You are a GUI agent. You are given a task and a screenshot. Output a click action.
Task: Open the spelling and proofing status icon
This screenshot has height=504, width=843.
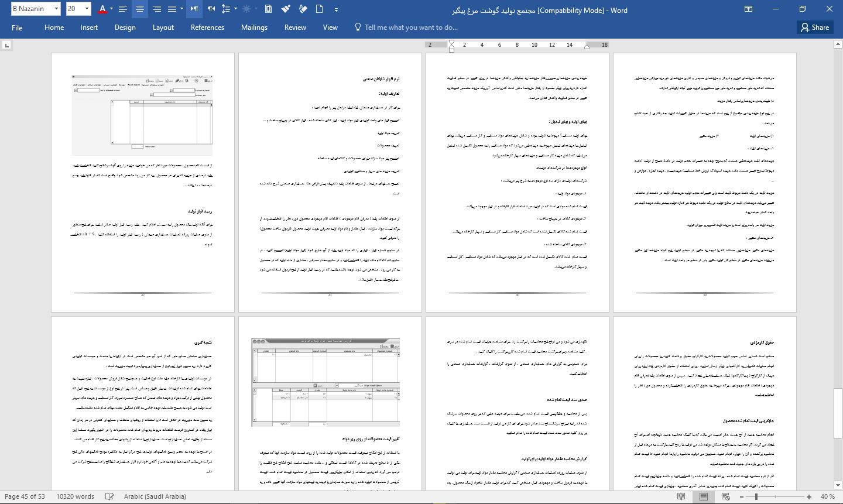tap(109, 496)
